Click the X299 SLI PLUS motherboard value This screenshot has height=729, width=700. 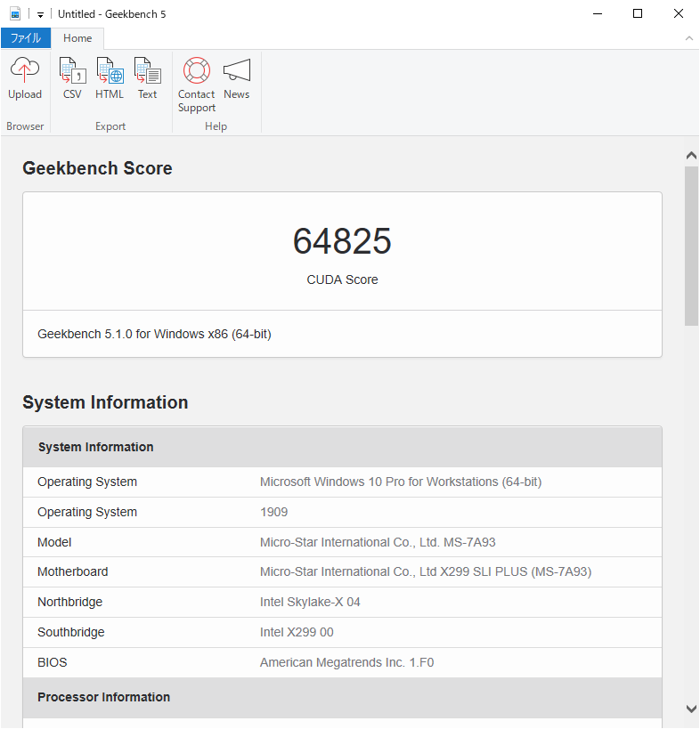pos(426,571)
